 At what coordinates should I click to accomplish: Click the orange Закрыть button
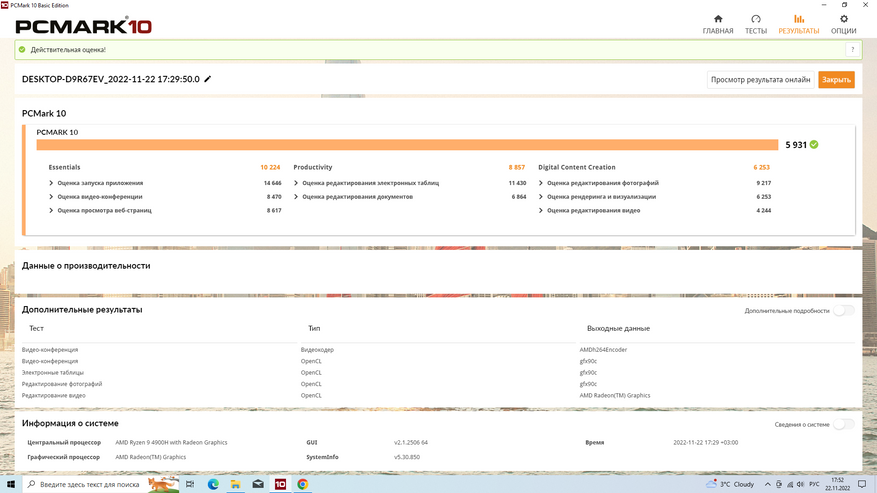pos(836,79)
